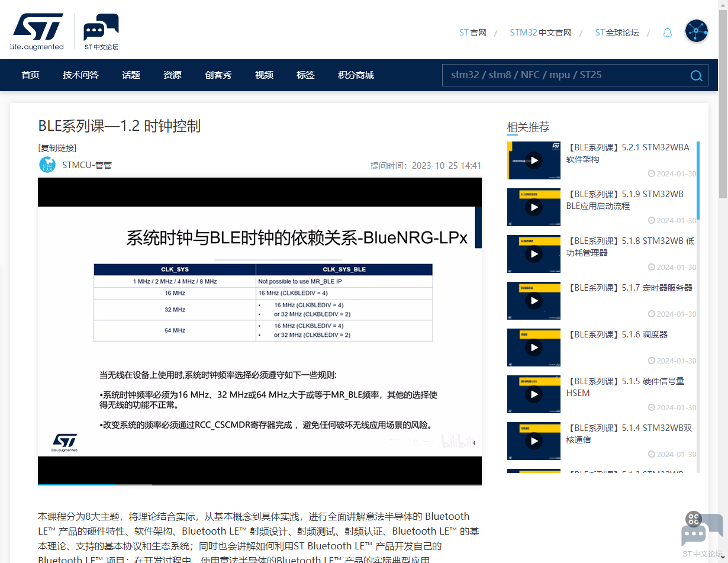Open 积分商城 navigation item
The height and width of the screenshot is (563, 728).
[x=356, y=75]
